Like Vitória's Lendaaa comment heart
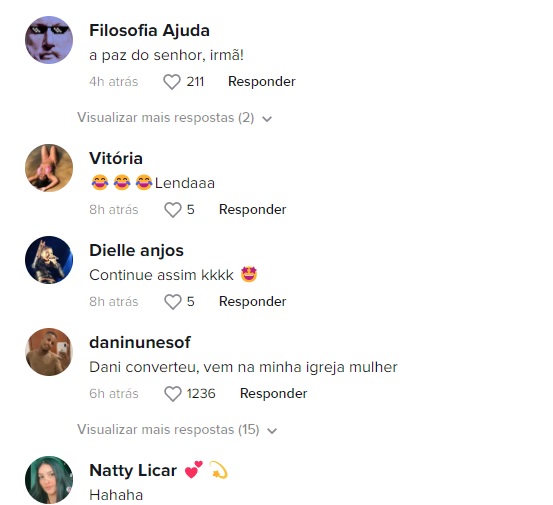Screen dimensions: 553x505 [173, 210]
